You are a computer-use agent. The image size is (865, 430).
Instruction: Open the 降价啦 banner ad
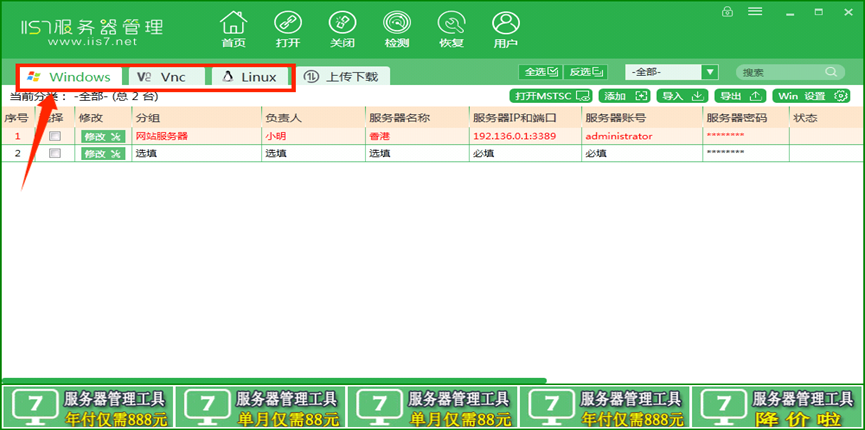(x=777, y=407)
